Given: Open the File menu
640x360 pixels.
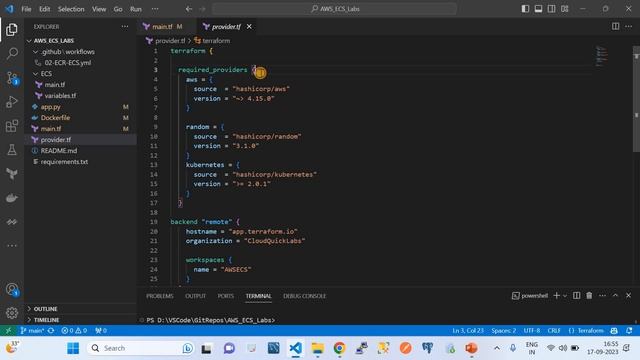Looking at the screenshot, I should pyautogui.click(x=26, y=9).
